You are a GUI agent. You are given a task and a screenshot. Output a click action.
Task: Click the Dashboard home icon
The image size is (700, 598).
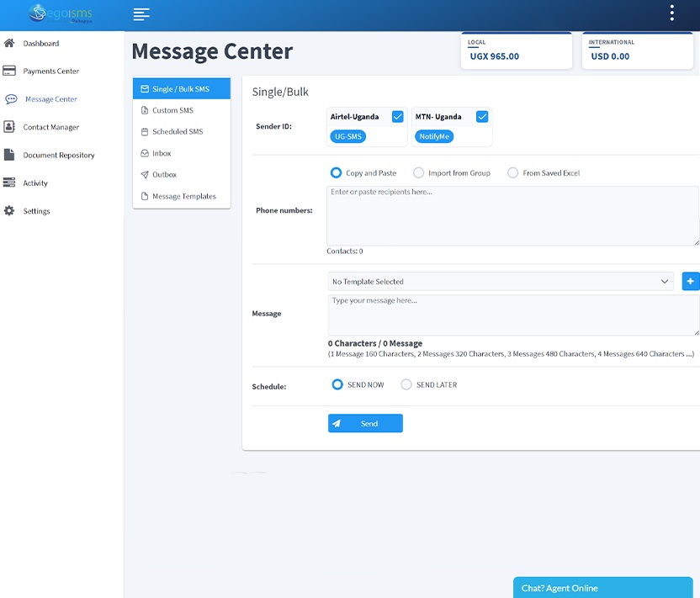click(9, 43)
